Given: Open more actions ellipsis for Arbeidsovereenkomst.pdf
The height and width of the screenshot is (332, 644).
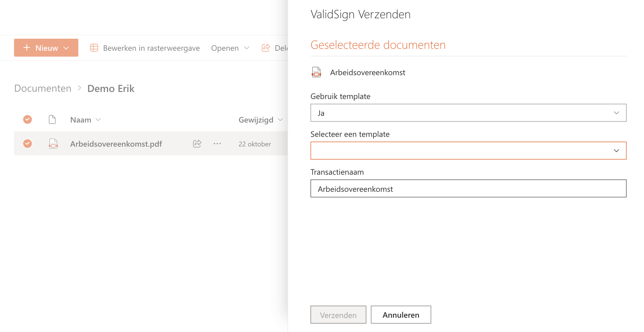Looking at the screenshot, I should pyautogui.click(x=217, y=144).
